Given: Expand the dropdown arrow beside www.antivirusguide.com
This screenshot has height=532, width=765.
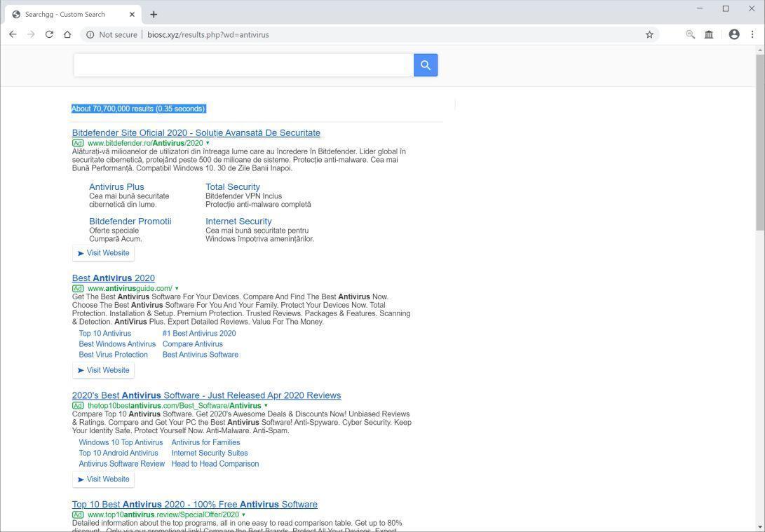Looking at the screenshot, I should [177, 288].
